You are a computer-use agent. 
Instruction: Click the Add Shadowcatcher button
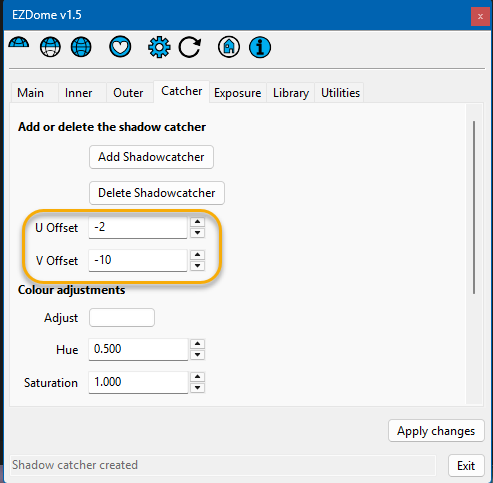(151, 157)
